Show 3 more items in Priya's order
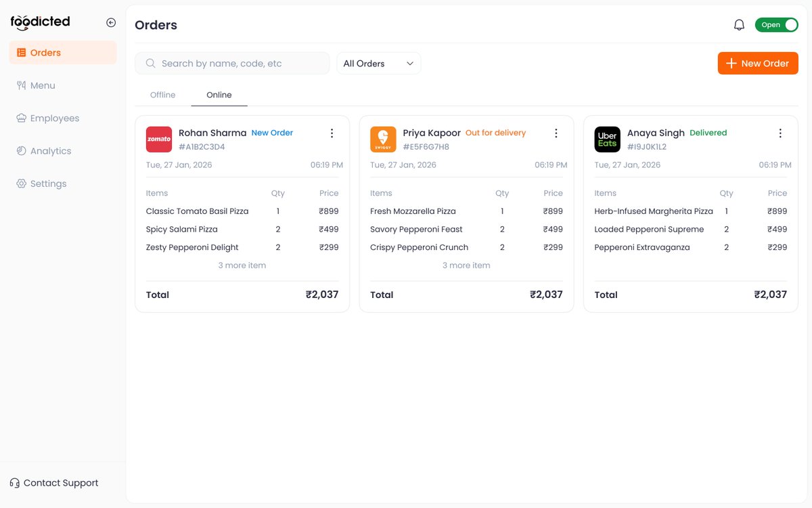Screen dimensions: 812x508 466,266
